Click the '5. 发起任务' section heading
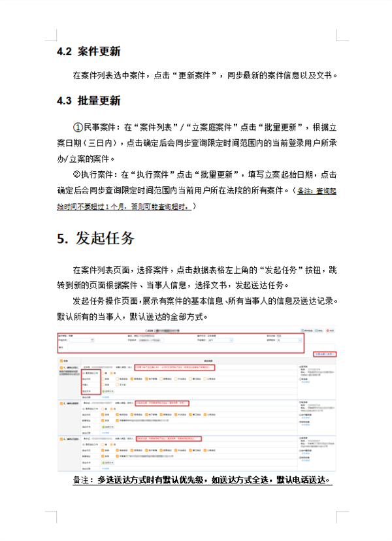 [95, 238]
